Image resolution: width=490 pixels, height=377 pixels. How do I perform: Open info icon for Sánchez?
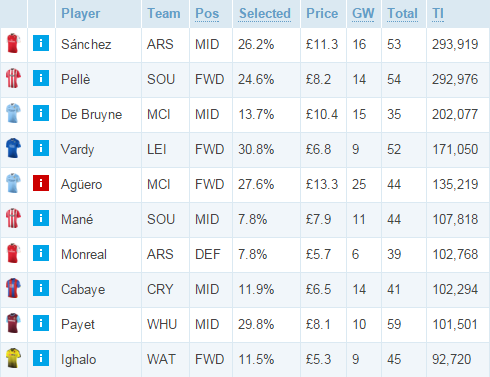click(x=41, y=43)
